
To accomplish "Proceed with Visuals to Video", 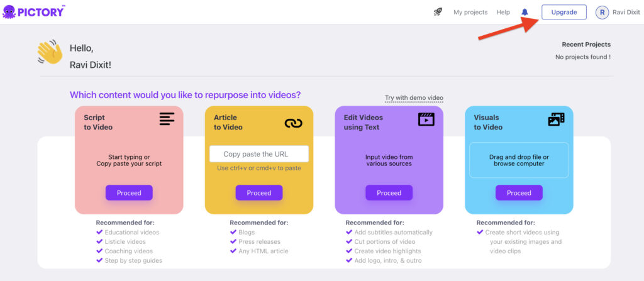I will 519,192.
